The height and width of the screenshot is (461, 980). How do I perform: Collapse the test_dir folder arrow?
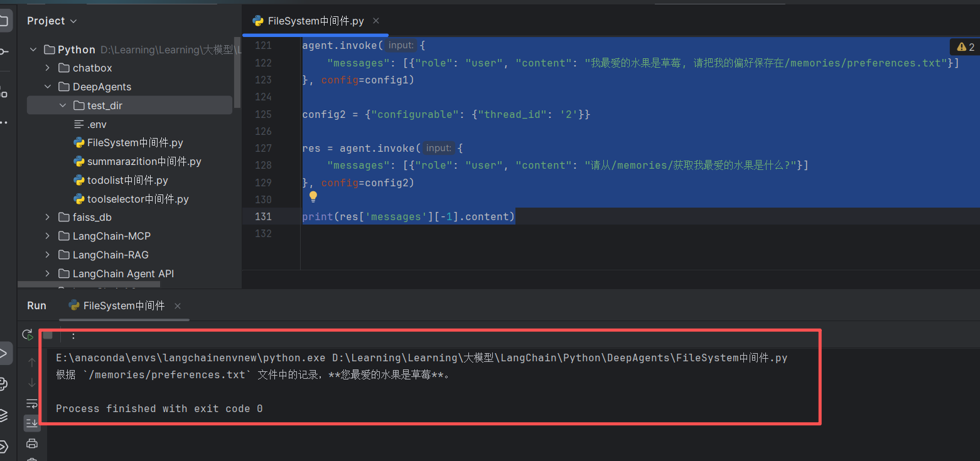[63, 105]
